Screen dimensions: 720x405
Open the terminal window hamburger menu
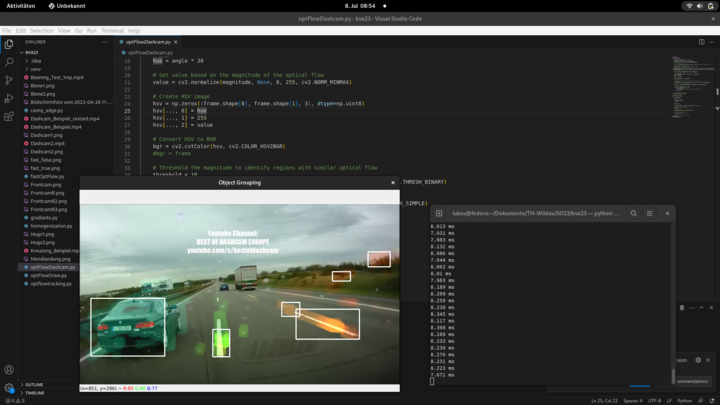click(649, 213)
